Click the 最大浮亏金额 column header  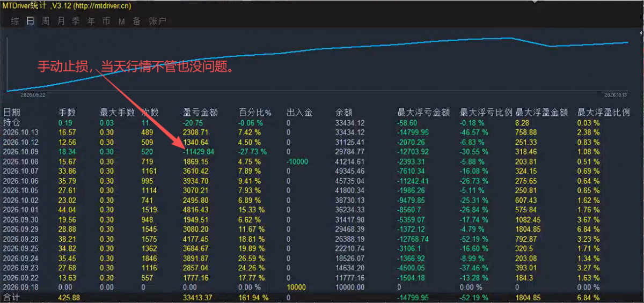click(x=423, y=113)
